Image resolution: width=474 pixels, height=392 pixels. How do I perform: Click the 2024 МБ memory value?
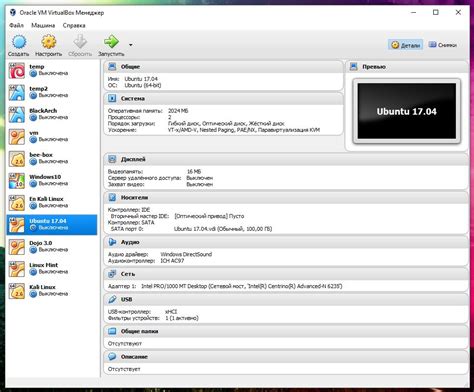pyautogui.click(x=178, y=111)
